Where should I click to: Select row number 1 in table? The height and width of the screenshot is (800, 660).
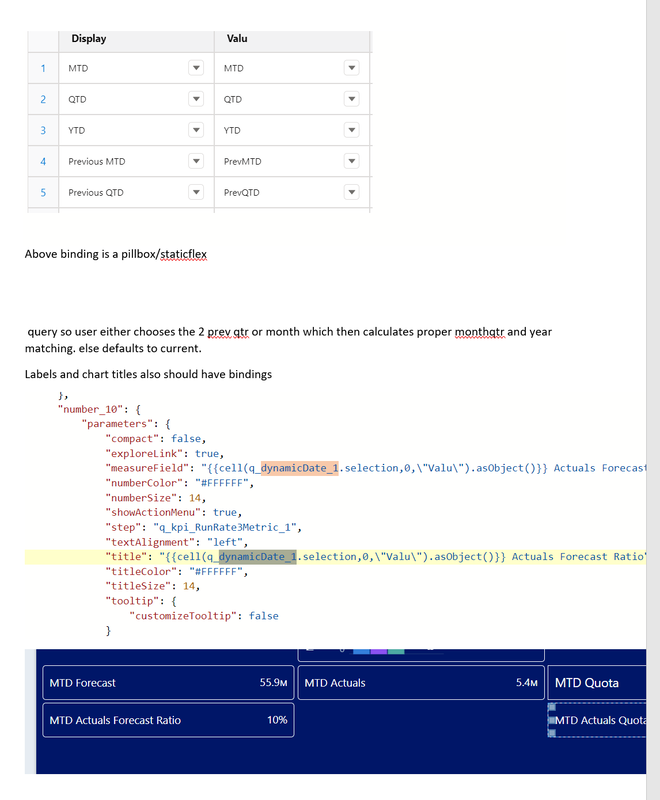(x=43, y=68)
